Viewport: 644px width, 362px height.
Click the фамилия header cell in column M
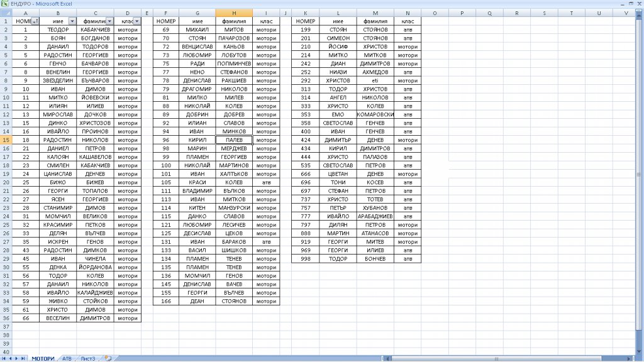click(375, 21)
